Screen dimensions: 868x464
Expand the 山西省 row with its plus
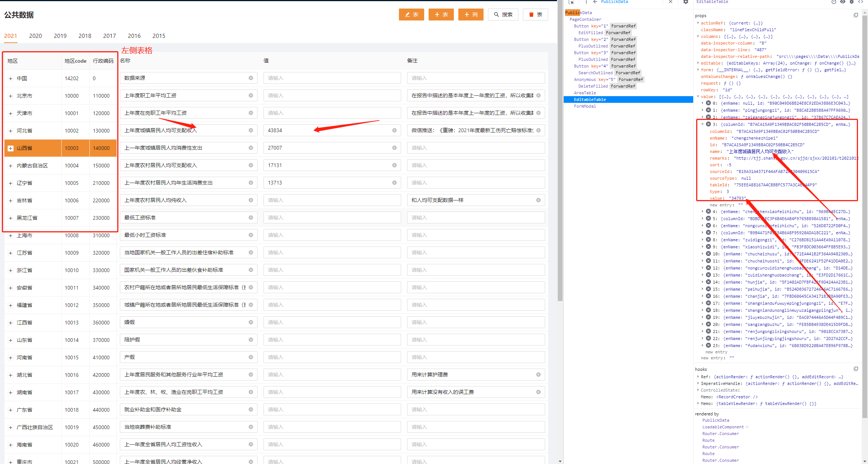[x=10, y=148]
